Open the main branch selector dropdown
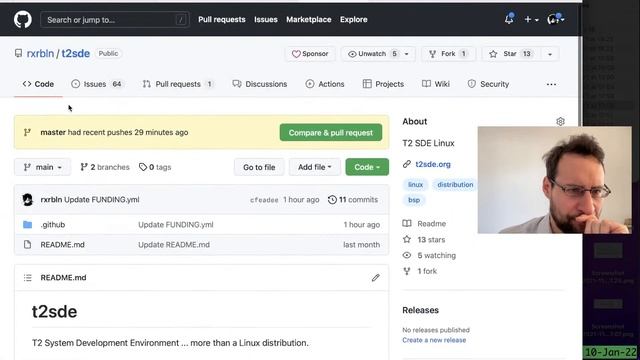 42,167
